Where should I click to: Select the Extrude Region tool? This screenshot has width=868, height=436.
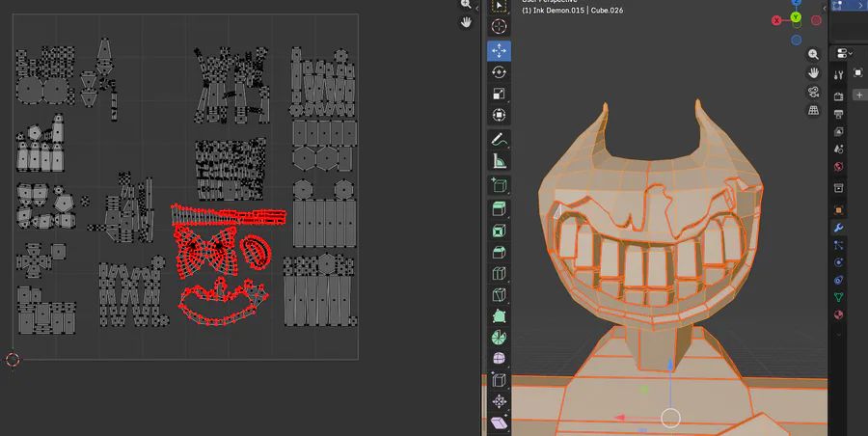[499, 208]
